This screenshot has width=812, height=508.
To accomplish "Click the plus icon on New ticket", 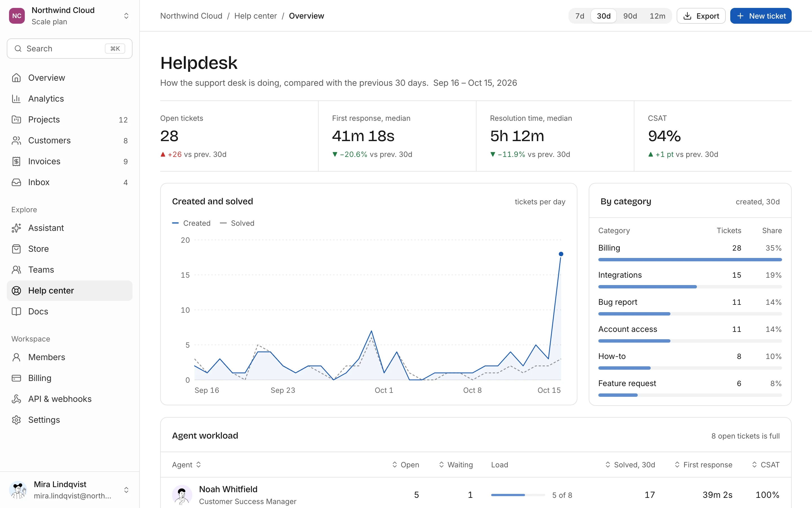I will [x=740, y=16].
